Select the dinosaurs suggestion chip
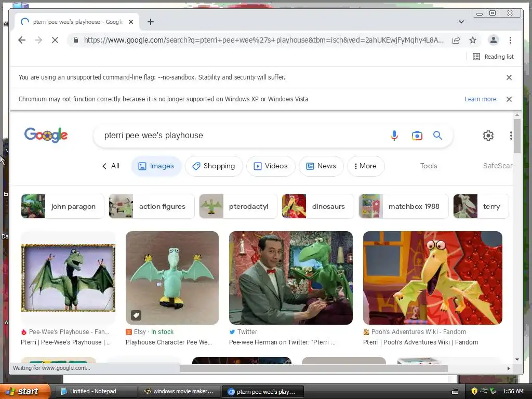 318,206
